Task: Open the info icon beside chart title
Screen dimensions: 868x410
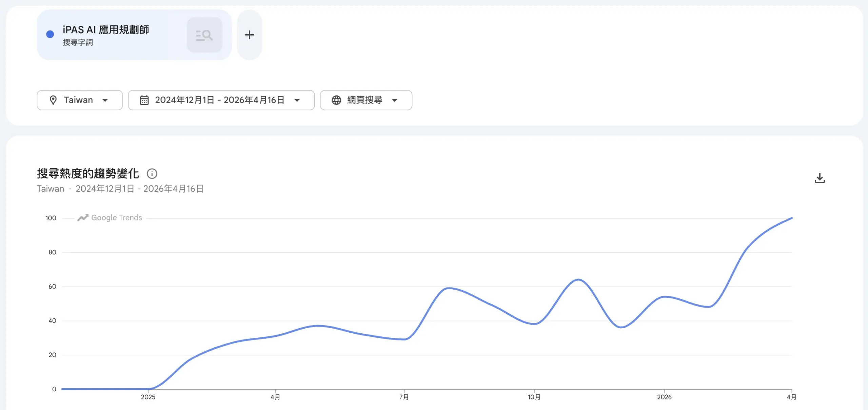Action: click(x=152, y=174)
